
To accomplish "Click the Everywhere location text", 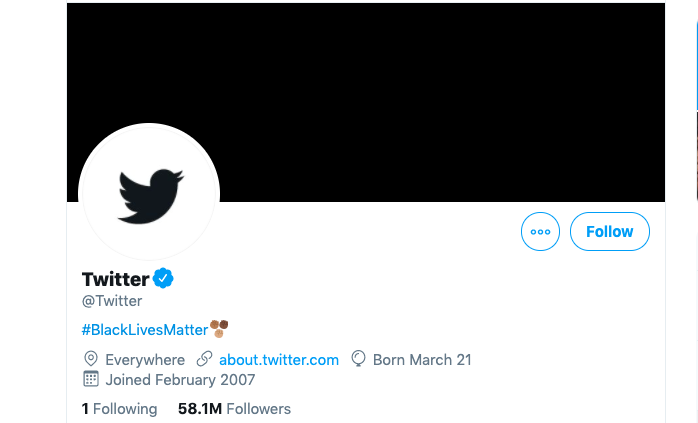I will click(145, 360).
